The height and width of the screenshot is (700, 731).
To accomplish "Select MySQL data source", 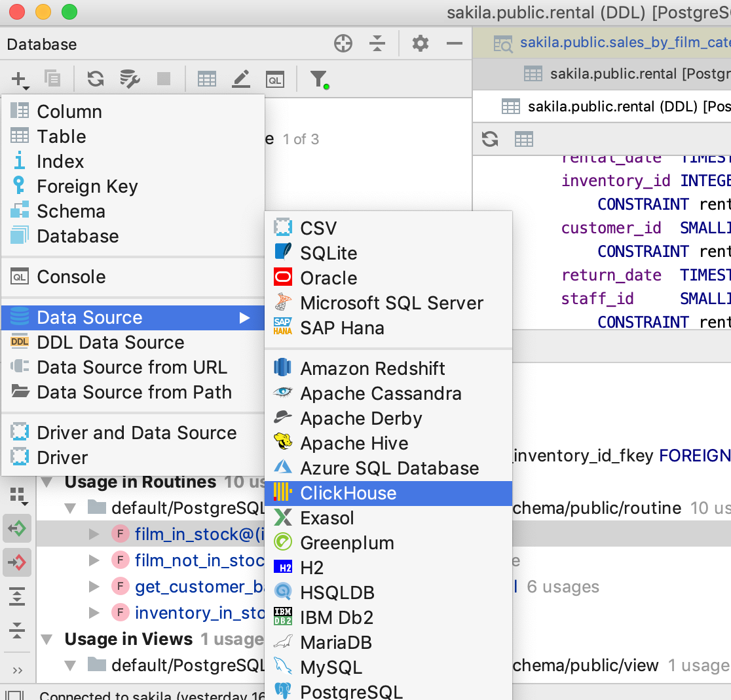I will [388, 667].
